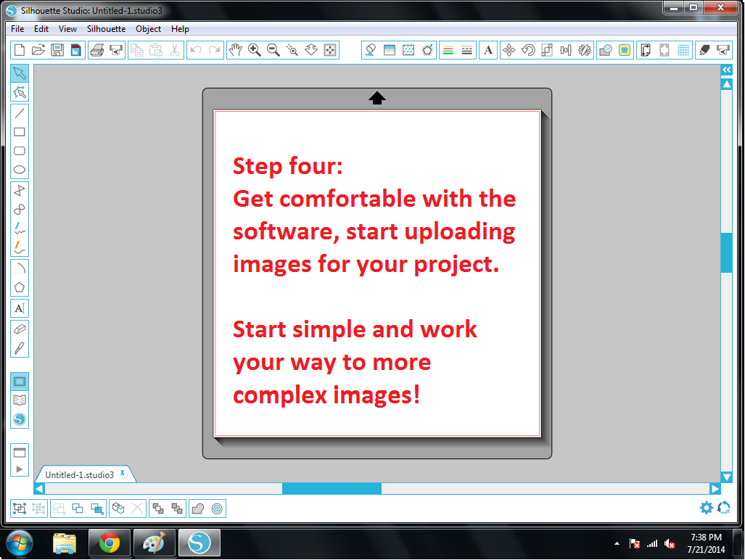Open Cut Settings blade icon

(x=704, y=50)
